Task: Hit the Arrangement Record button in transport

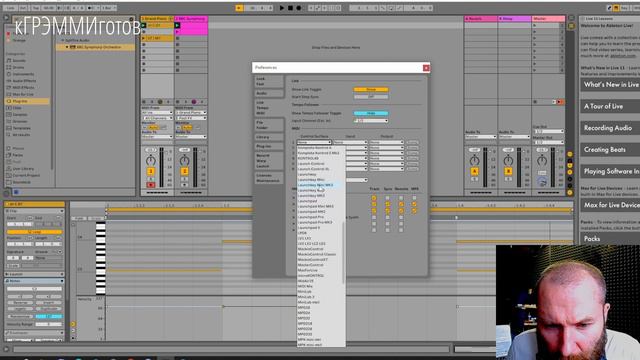Action: tap(299, 8)
